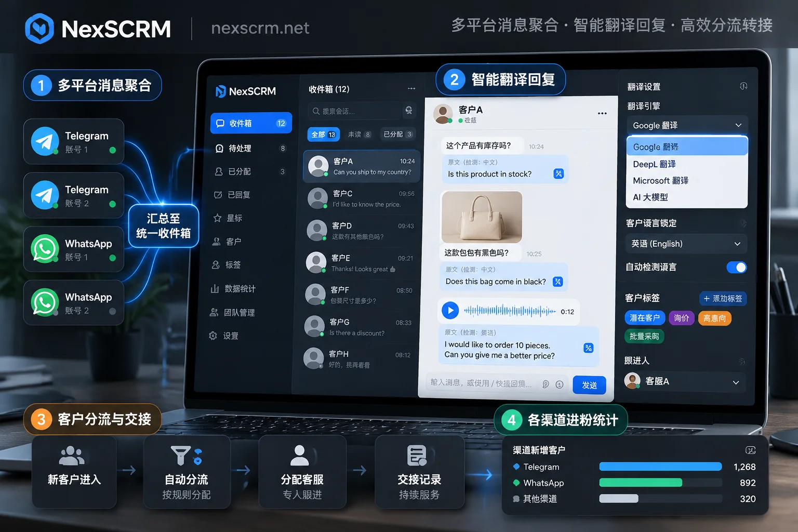This screenshot has height=532, width=798.
Task: Switch to the 未读 8 tab
Action: click(x=360, y=135)
